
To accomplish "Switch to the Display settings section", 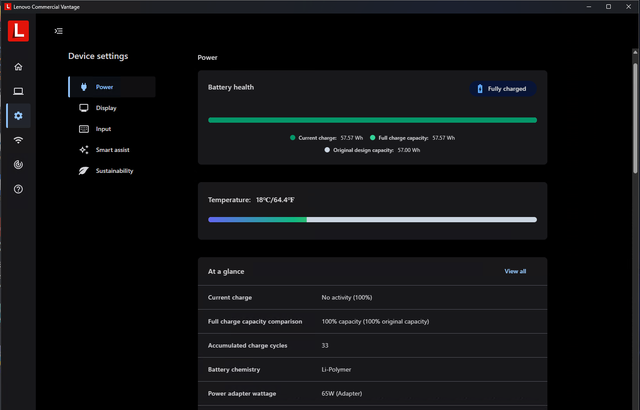I will (x=106, y=108).
